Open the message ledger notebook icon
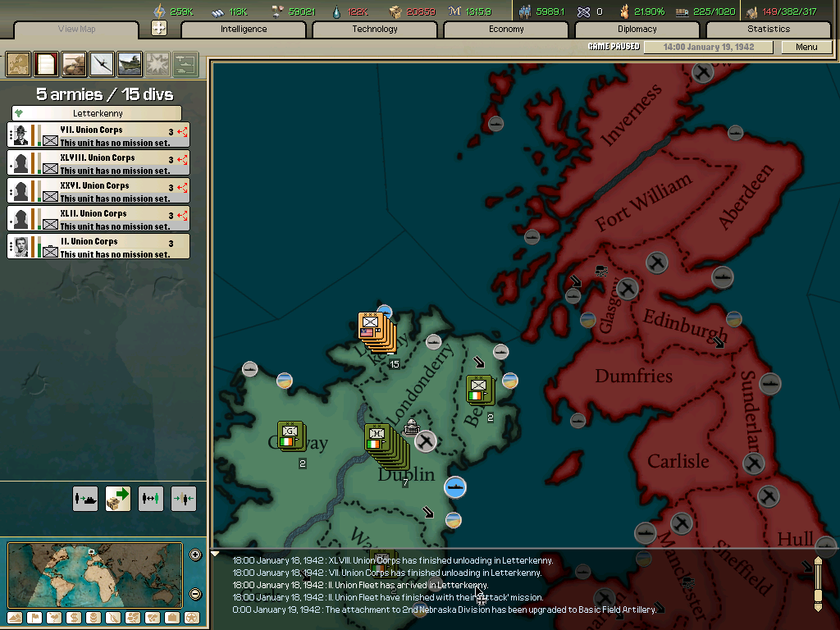Viewport: 840px width, 630px height. 45,63
